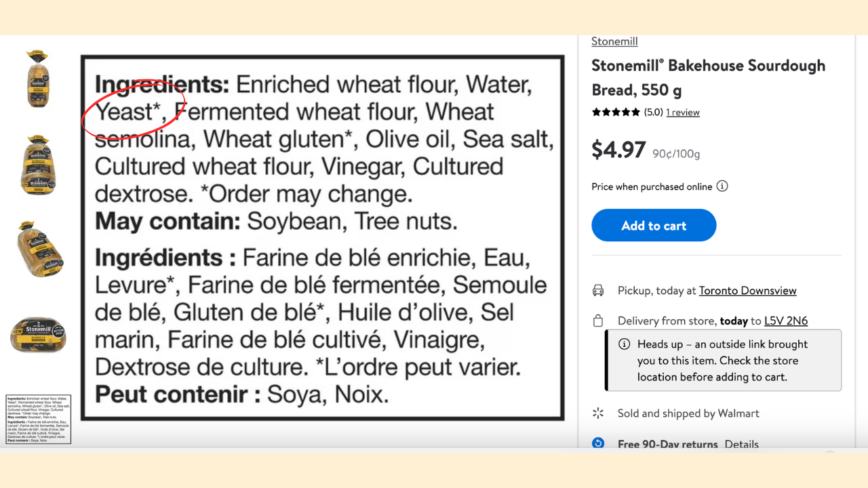Click the info icon in heads-up notice
The image size is (868, 488).
coord(625,344)
